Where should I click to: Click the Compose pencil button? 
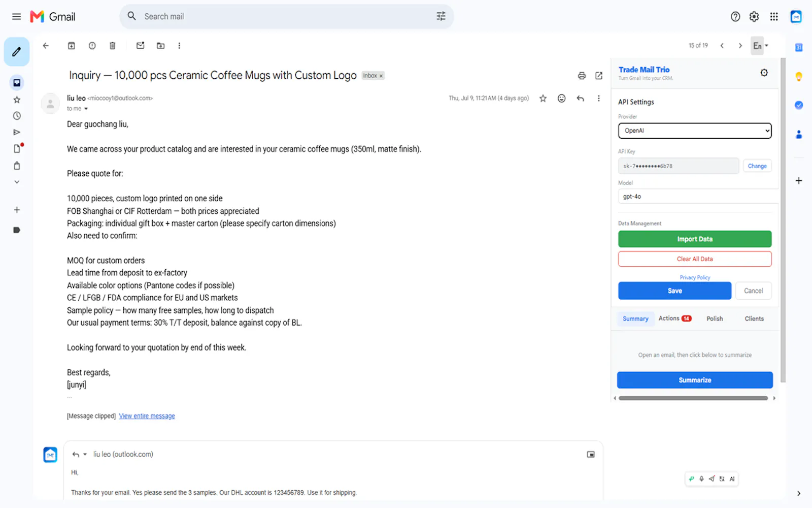click(x=17, y=51)
